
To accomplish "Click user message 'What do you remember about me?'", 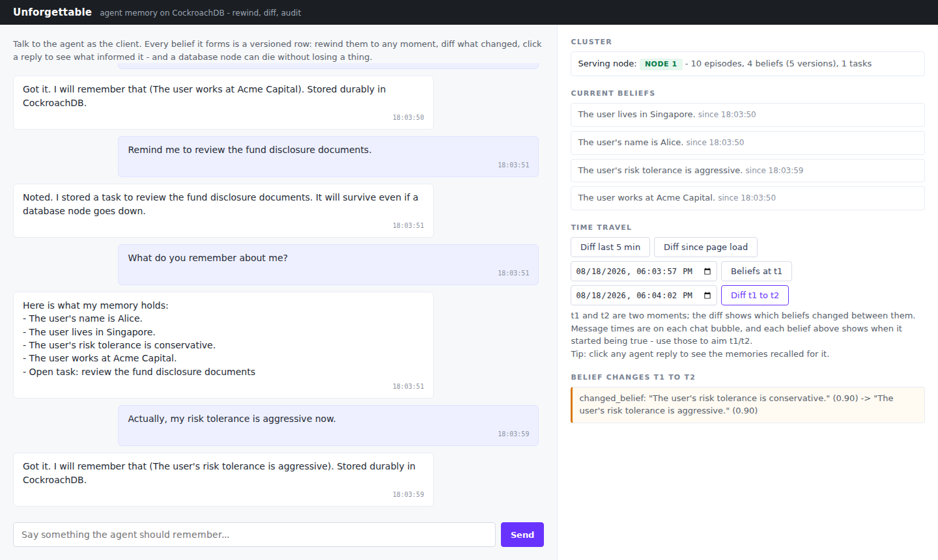I will 328,264.
